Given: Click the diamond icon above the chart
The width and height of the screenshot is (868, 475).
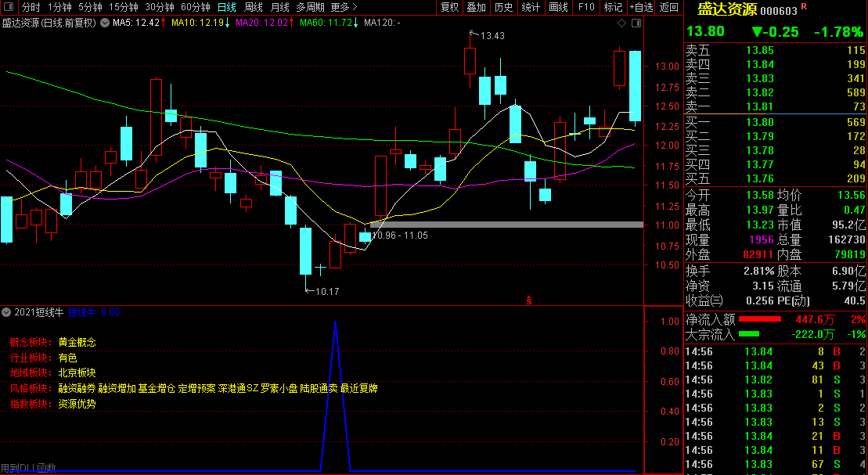Looking at the screenshot, I should click(621, 23).
